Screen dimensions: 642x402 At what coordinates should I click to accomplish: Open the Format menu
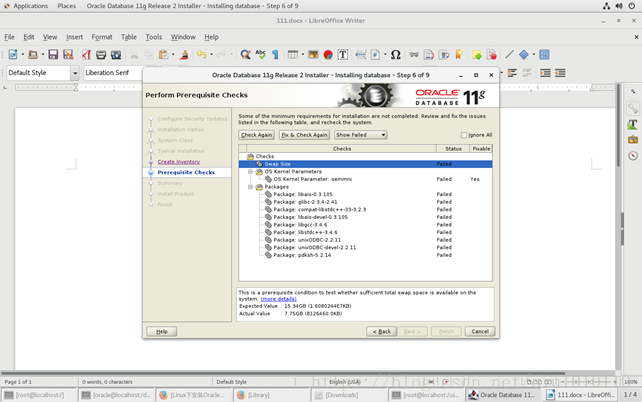coord(102,37)
